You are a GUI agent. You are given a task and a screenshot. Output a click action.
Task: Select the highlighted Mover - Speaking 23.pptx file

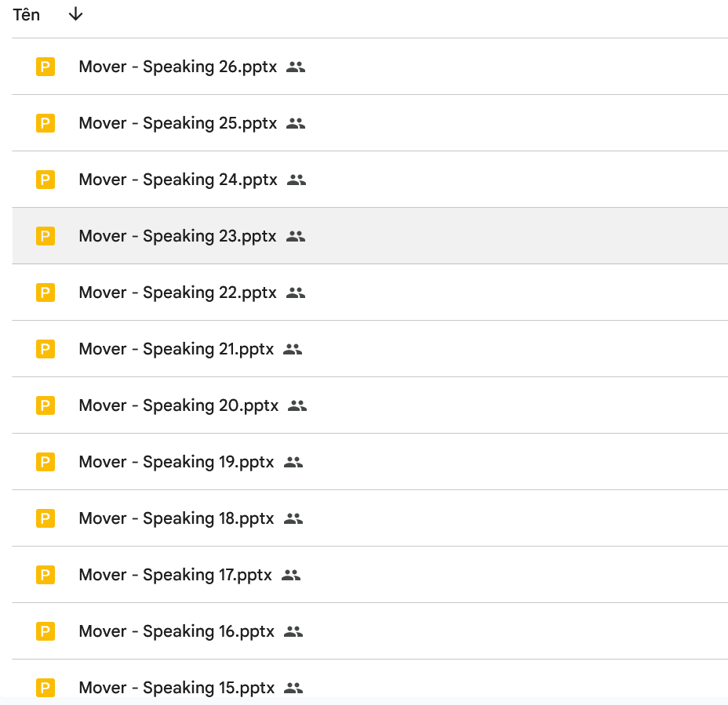tap(177, 236)
